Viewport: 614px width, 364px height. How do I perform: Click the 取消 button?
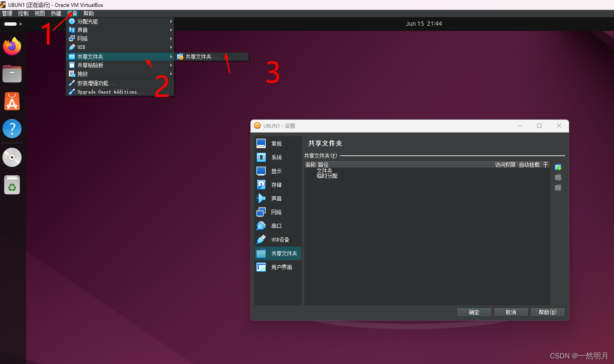511,312
